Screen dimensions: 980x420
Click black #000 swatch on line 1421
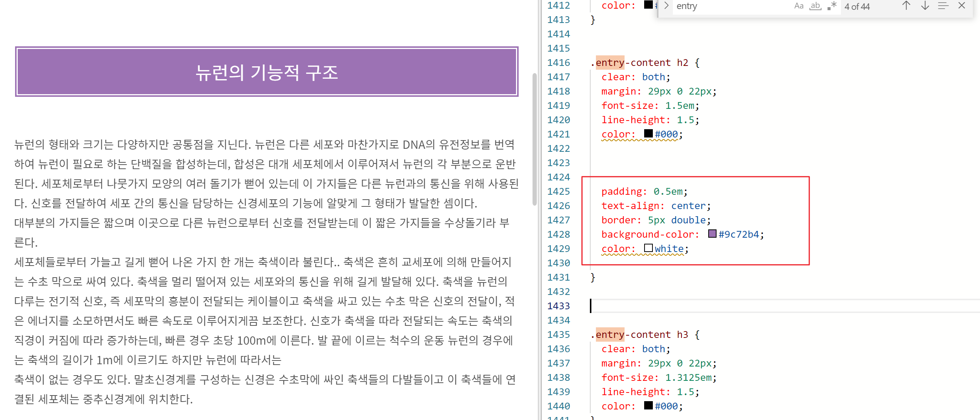pyautogui.click(x=648, y=134)
